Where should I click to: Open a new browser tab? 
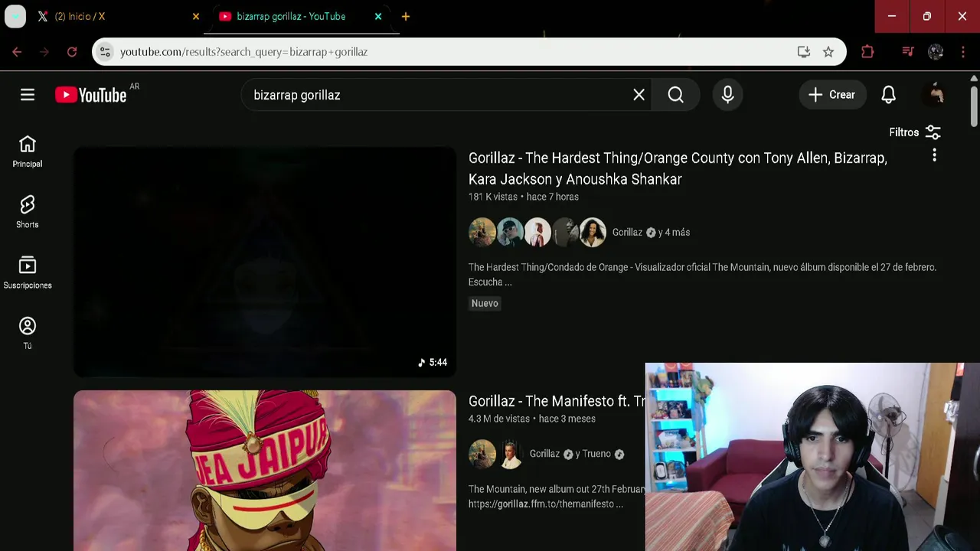406,16
